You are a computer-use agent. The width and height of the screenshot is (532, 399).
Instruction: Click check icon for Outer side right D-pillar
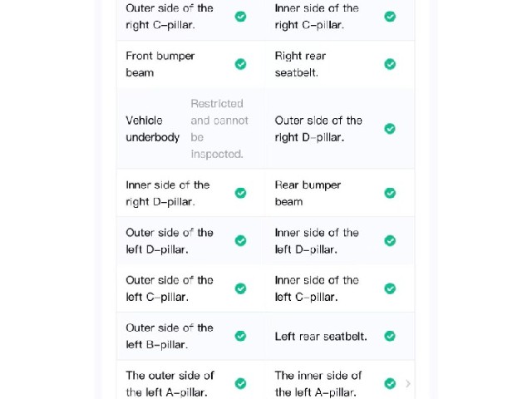[x=390, y=129]
